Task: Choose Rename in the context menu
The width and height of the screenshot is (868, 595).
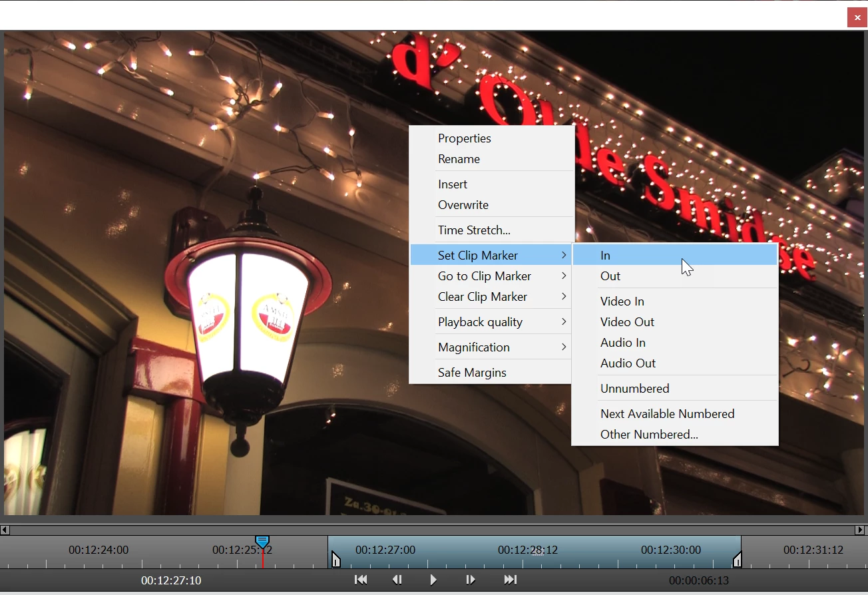Action: pos(491,159)
